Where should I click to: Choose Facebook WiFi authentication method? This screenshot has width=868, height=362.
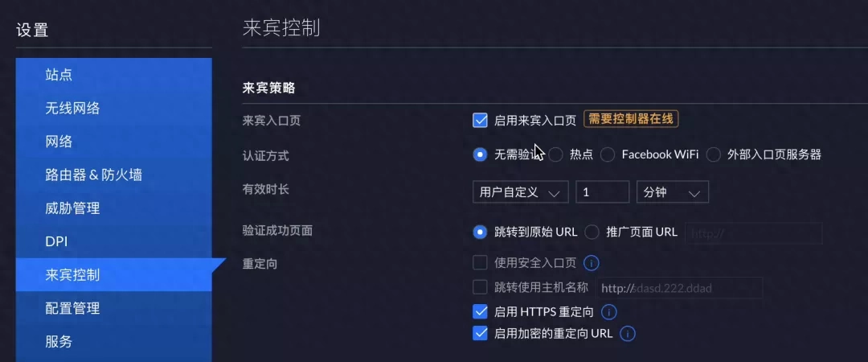(x=608, y=154)
